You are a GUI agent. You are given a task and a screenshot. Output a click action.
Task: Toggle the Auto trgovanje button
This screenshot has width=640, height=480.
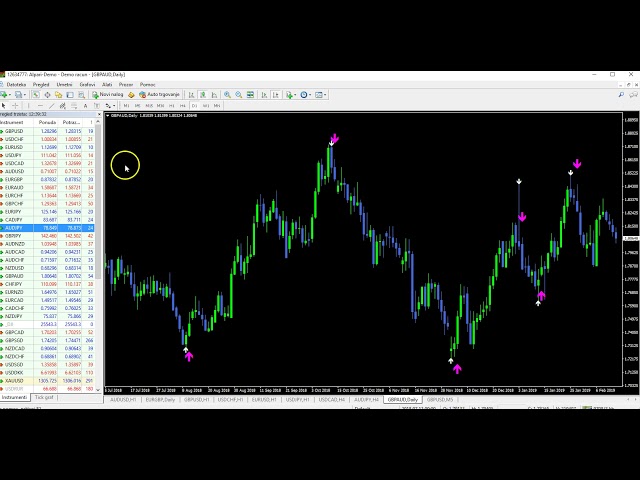pyautogui.click(x=161, y=95)
